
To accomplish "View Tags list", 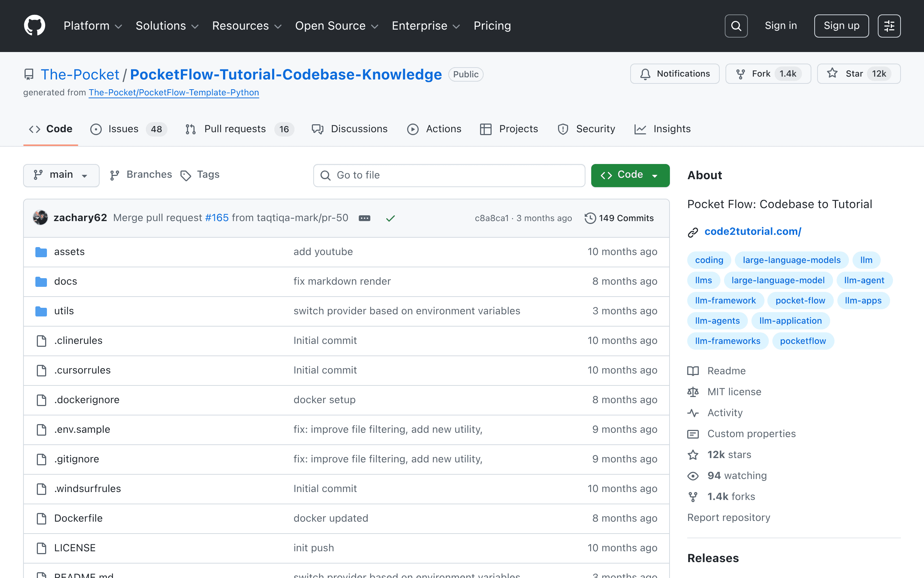I will point(200,175).
